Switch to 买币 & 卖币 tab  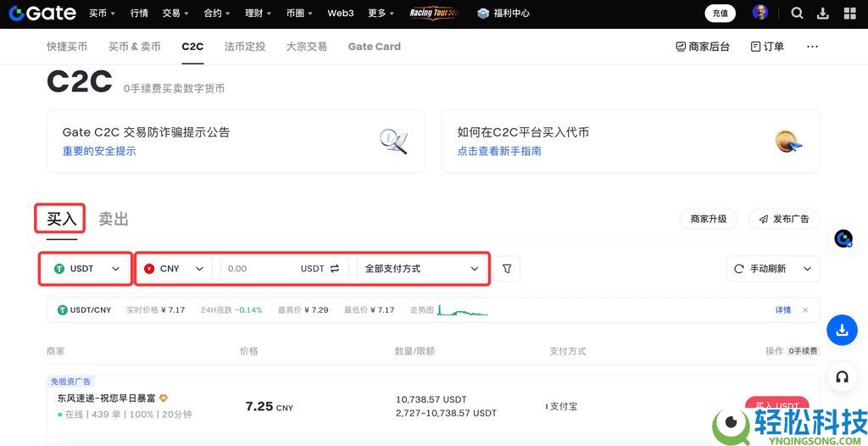click(x=135, y=47)
